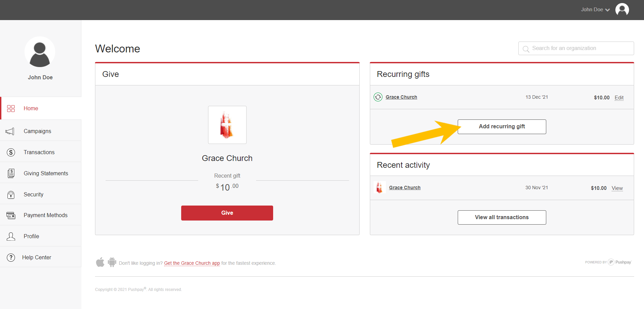Expand the John Doe account dropdown
This screenshot has width=644, height=309.
595,10
